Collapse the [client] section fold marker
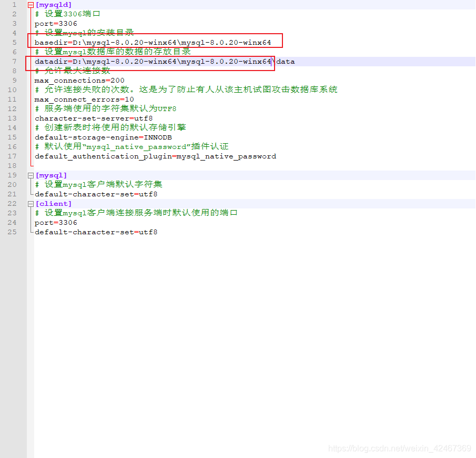This screenshot has height=458, width=476. pyautogui.click(x=30, y=203)
